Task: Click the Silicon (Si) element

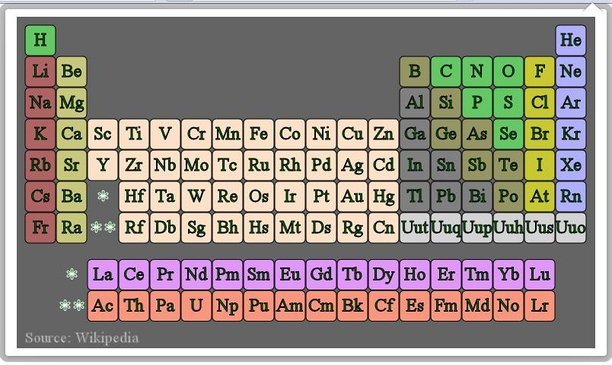Action: [446, 103]
